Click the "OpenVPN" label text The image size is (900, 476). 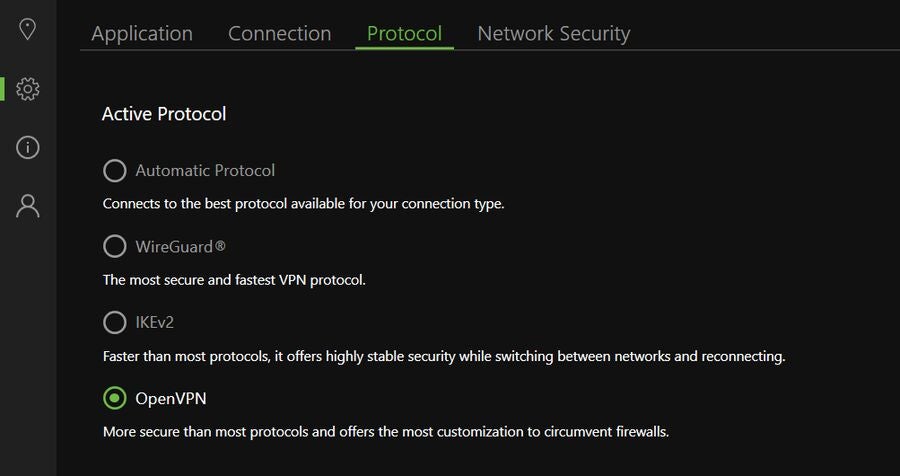point(171,399)
